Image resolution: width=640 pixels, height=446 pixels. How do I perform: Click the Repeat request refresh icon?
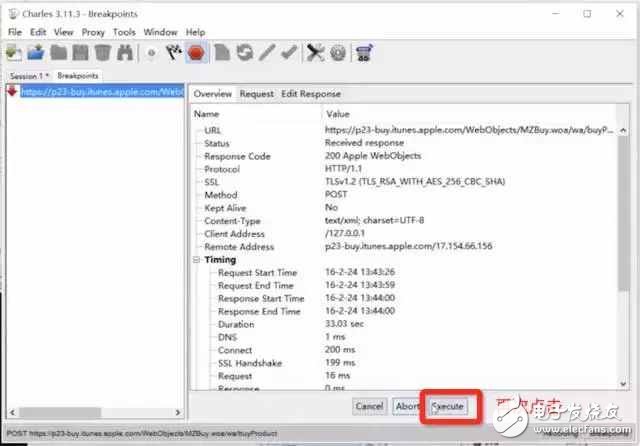click(x=242, y=52)
